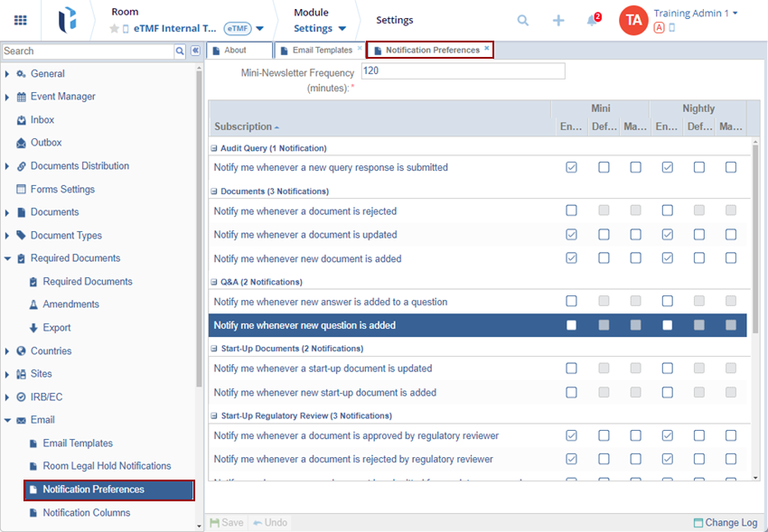This screenshot has width=768, height=532.
Task: Click the TA user avatar
Action: 633,20
